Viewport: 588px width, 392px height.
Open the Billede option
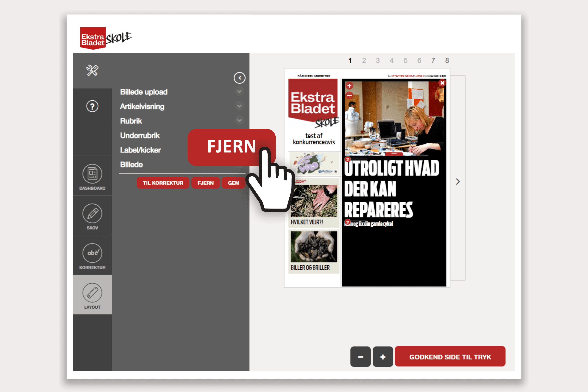coord(131,164)
